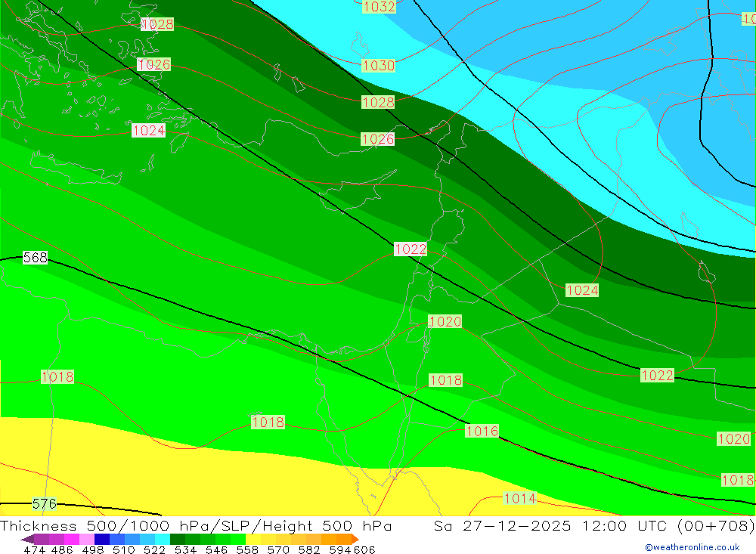Select the 1024 label beside the Aegean islands
This screenshot has width=756, height=554.
pyautogui.click(x=149, y=131)
